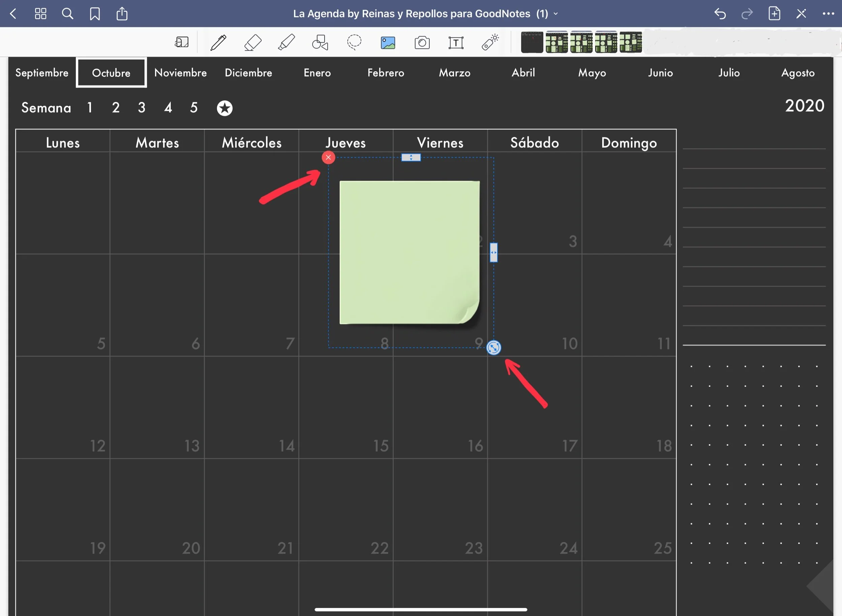Open the Image insert tool
Screen dimensions: 842x616
388,42
